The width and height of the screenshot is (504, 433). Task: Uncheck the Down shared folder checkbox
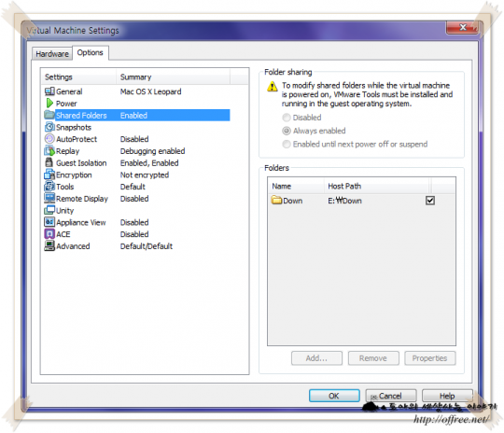[430, 201]
